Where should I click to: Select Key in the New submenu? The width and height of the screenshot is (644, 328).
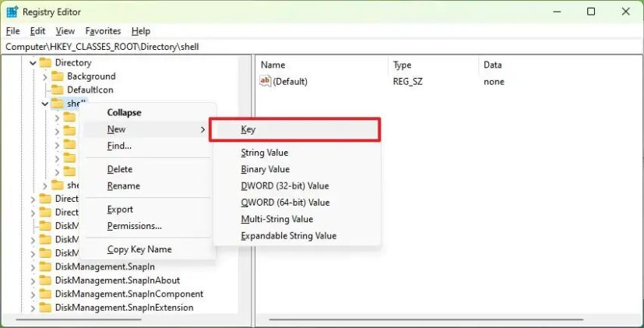pos(295,129)
